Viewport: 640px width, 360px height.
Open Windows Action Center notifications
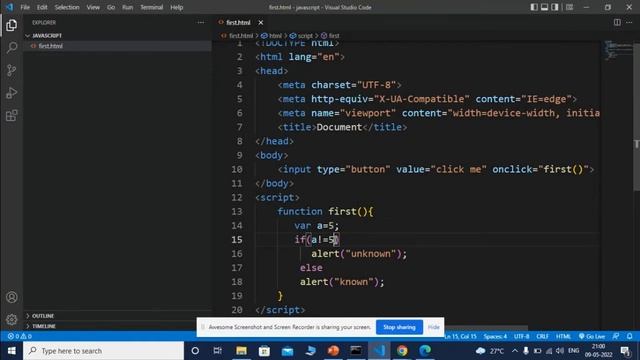click(625, 351)
